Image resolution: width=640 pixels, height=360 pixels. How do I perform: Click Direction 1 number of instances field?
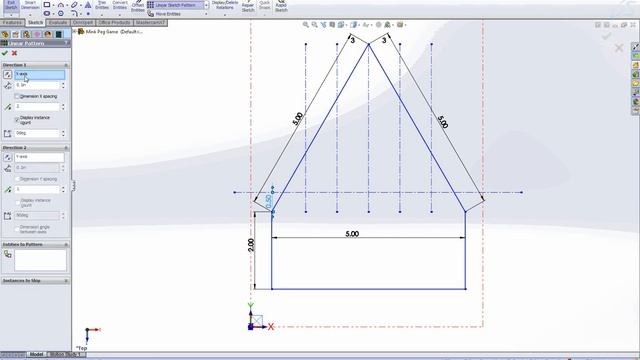pyautogui.click(x=37, y=107)
